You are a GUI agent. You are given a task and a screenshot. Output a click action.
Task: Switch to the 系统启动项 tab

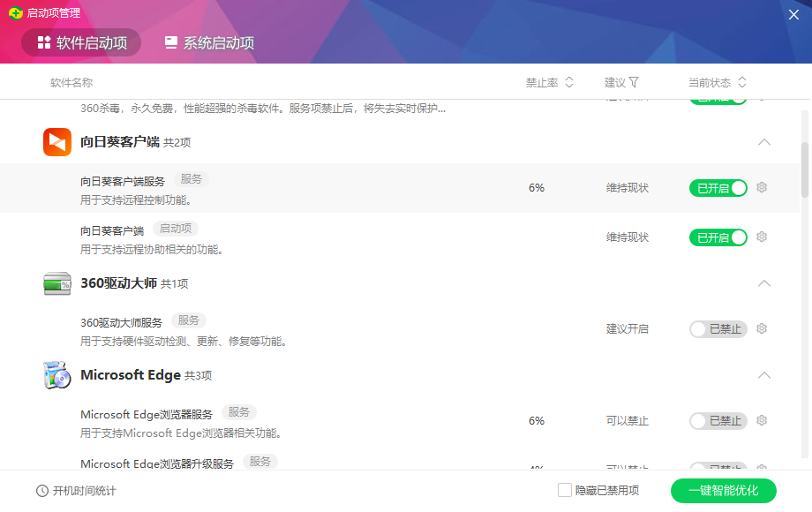(209, 42)
